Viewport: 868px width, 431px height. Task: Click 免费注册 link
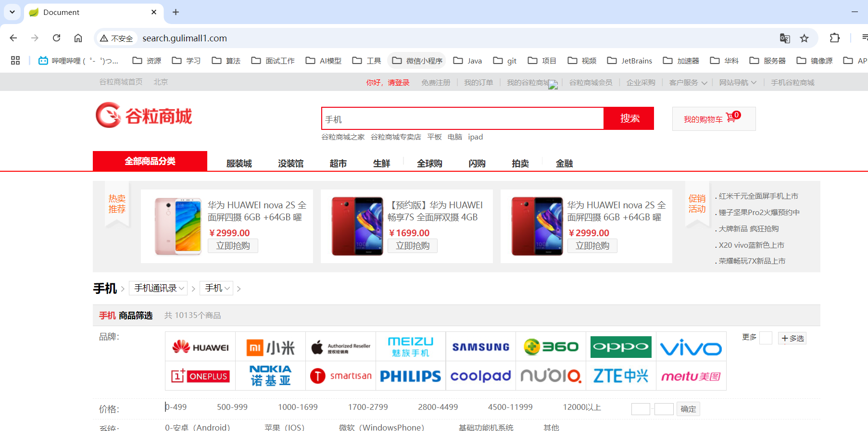click(x=436, y=83)
